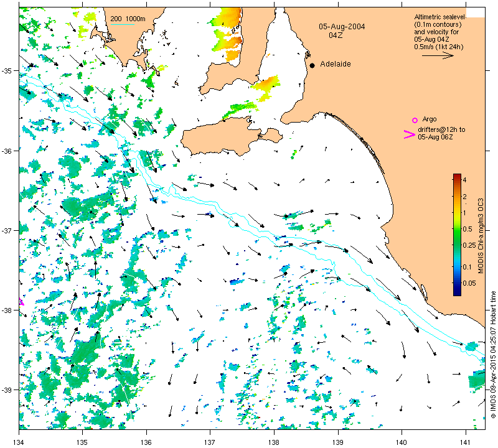This screenshot has width=498, height=448.
Task: Click the '04Z' time label under date
Action: click(336, 35)
